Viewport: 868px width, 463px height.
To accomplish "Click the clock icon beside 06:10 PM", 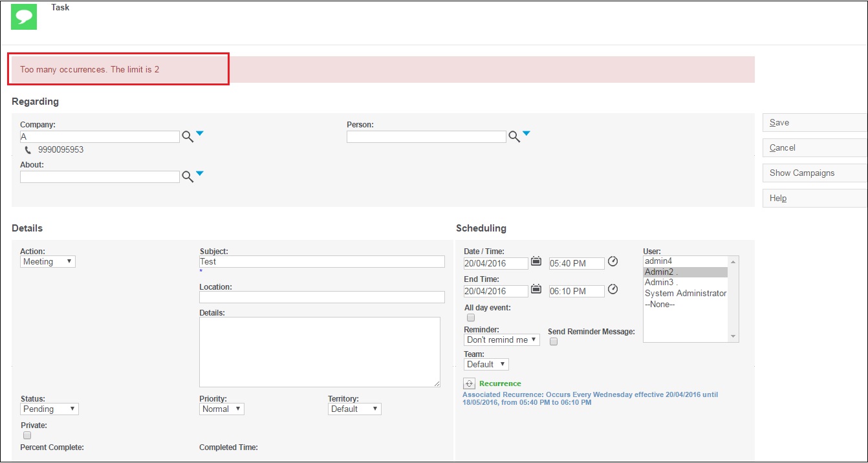I will (x=613, y=290).
